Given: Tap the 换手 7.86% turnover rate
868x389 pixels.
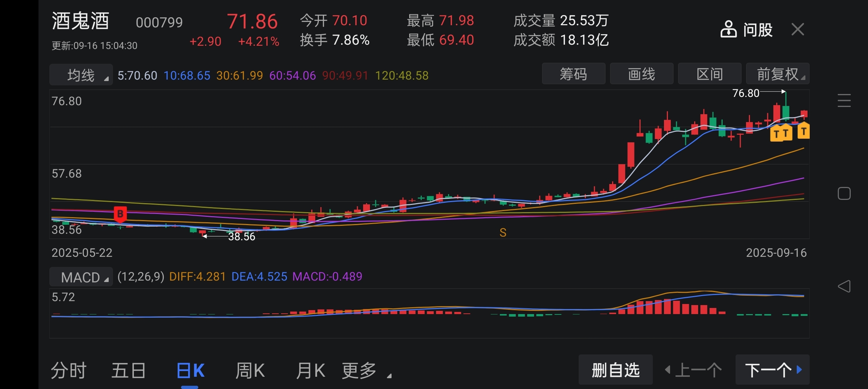Looking at the screenshot, I should pos(335,40).
